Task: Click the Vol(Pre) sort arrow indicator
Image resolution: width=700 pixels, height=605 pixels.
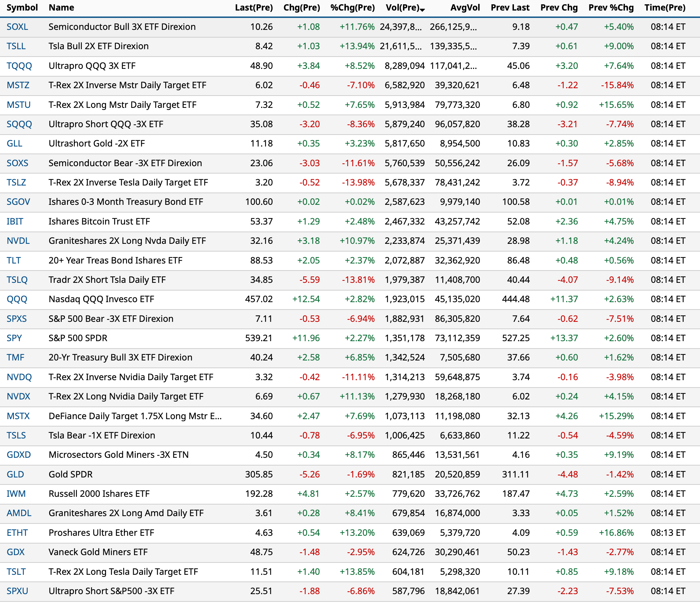Action: (422, 10)
